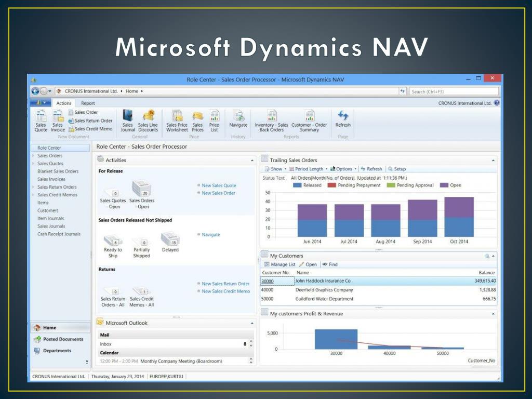This screenshot has height=399, width=532.
Task: Open the Period Length dropdown
Action: pos(308,169)
